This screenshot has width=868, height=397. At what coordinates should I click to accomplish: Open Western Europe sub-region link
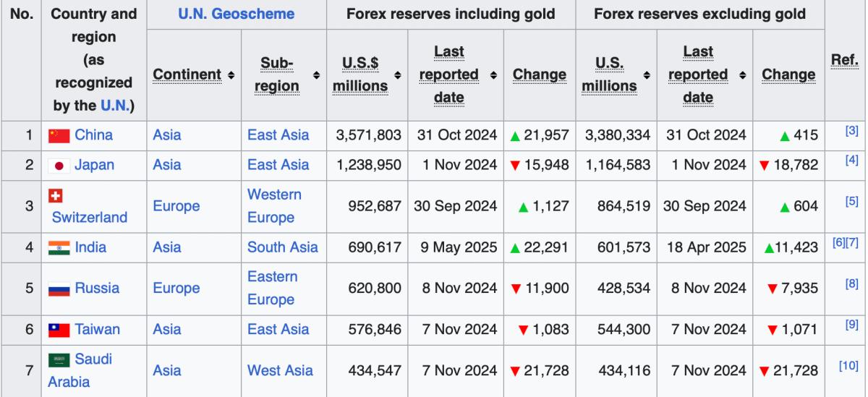pos(275,207)
